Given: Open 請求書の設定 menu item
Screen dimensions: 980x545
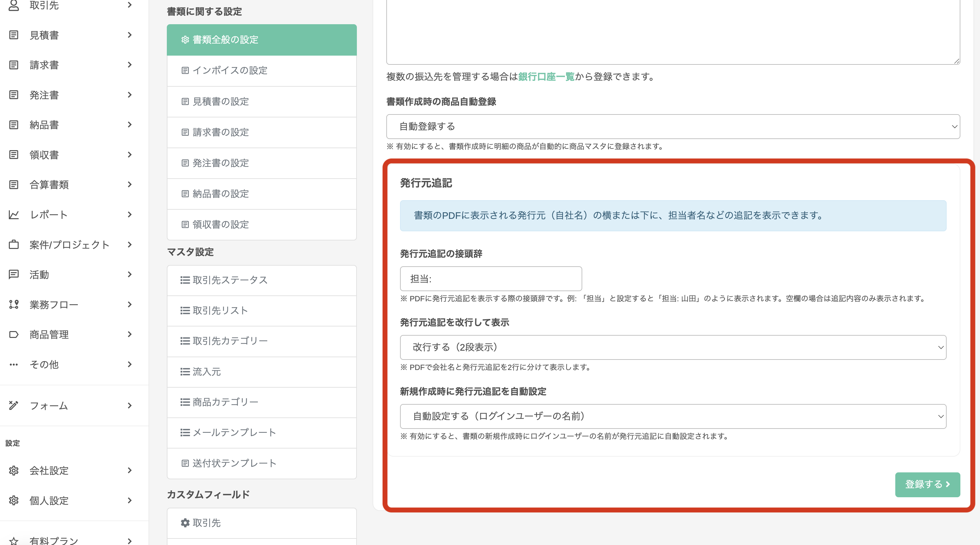Looking at the screenshot, I should pos(262,132).
